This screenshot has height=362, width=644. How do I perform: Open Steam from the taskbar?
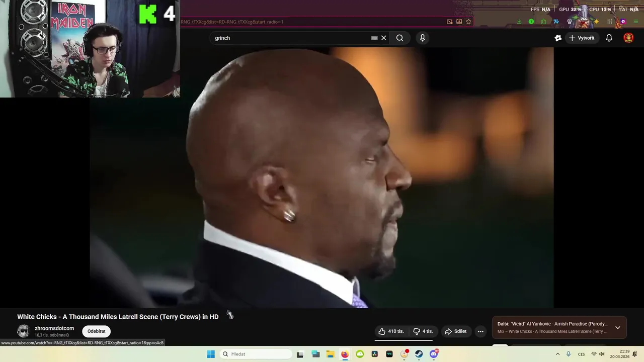click(x=419, y=354)
